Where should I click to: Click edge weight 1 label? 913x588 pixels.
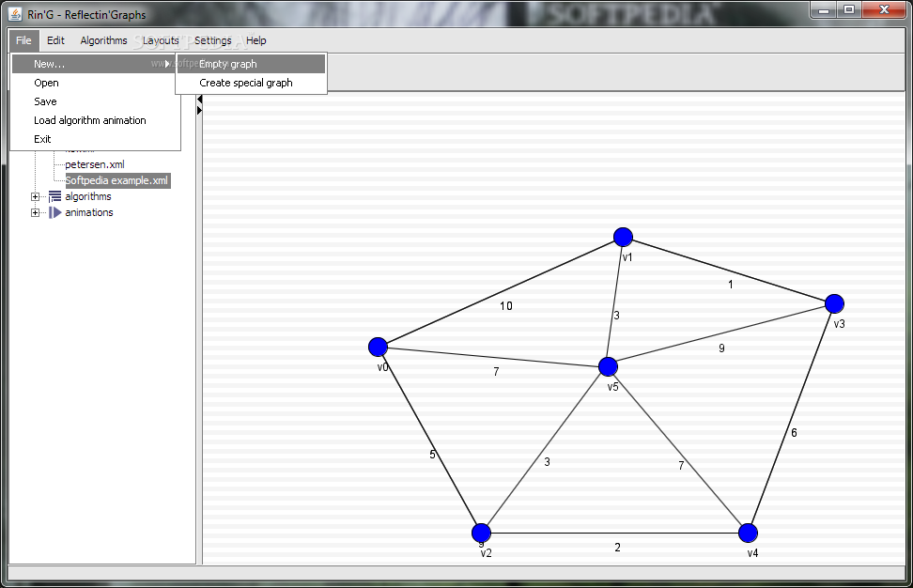click(x=731, y=285)
